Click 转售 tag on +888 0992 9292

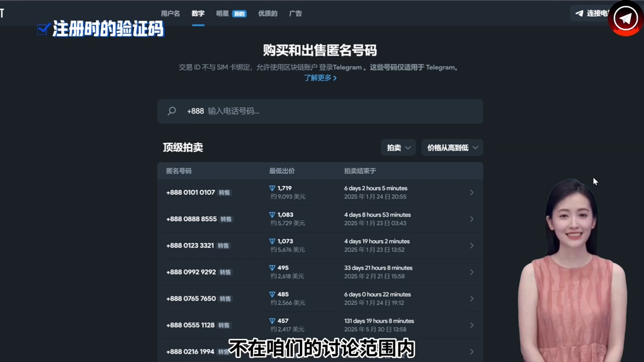click(225, 272)
